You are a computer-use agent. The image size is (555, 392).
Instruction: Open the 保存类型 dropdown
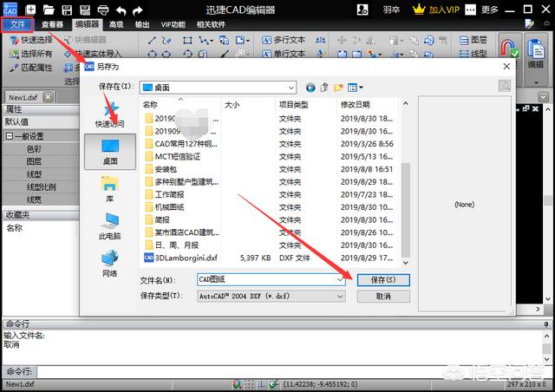click(271, 296)
